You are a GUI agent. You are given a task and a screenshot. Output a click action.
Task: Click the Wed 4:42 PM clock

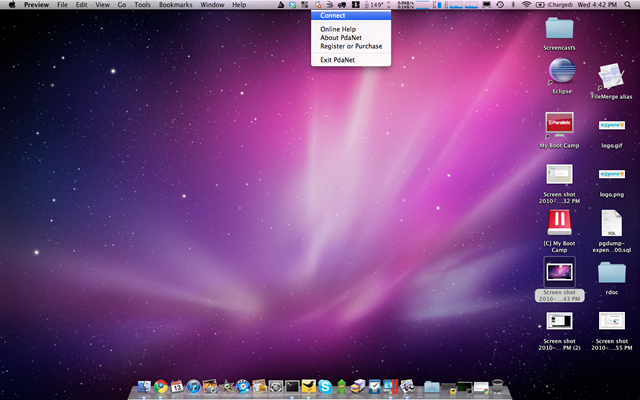click(x=597, y=5)
